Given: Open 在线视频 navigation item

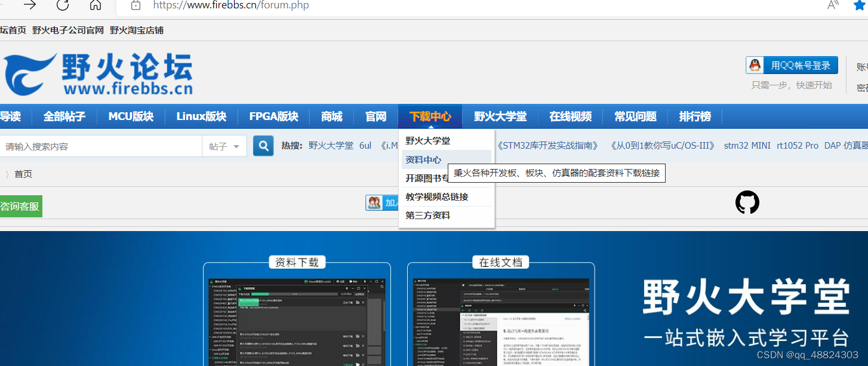Looking at the screenshot, I should 571,116.
